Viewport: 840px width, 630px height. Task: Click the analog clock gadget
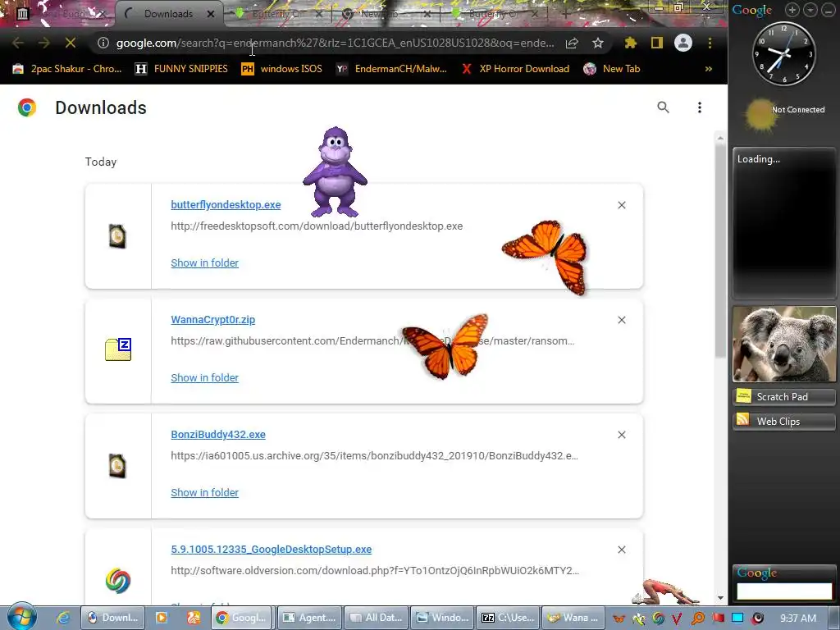[x=783, y=53]
